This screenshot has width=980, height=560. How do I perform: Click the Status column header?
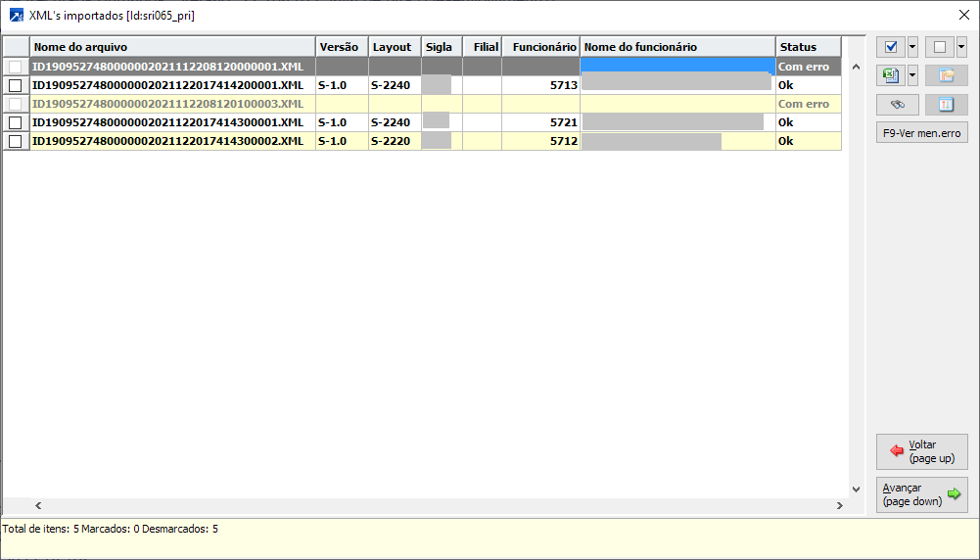pyautogui.click(x=808, y=47)
